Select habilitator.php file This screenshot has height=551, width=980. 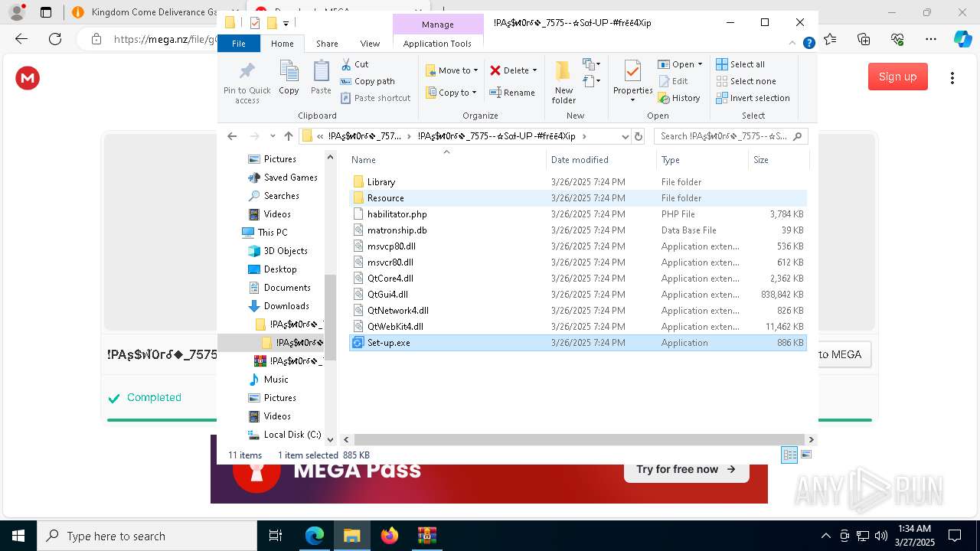578,214
